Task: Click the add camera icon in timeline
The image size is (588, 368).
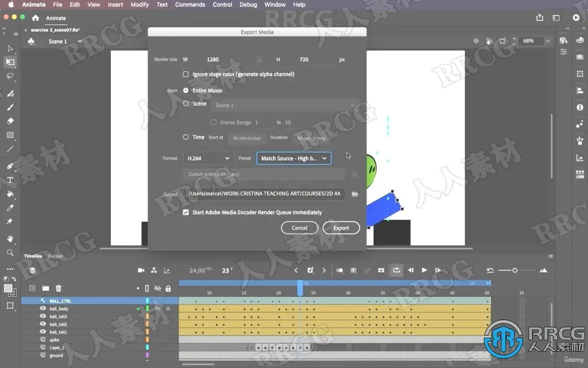Action: point(141,270)
